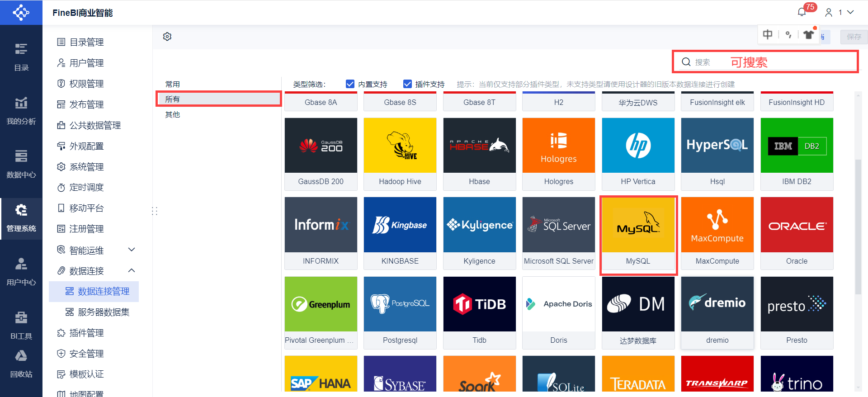This screenshot has width=868, height=397.
Task: Uncheck the 内置支持 filter checkbox
Action: [350, 84]
